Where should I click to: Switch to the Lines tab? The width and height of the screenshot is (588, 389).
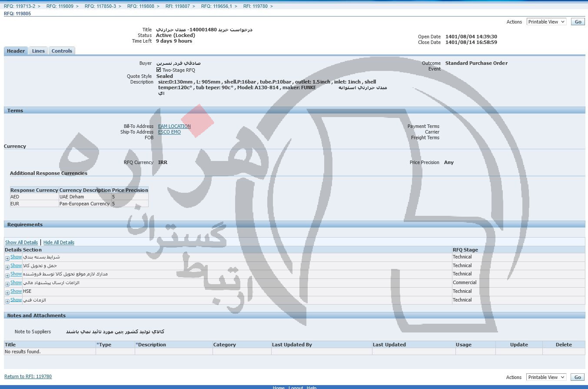38,51
